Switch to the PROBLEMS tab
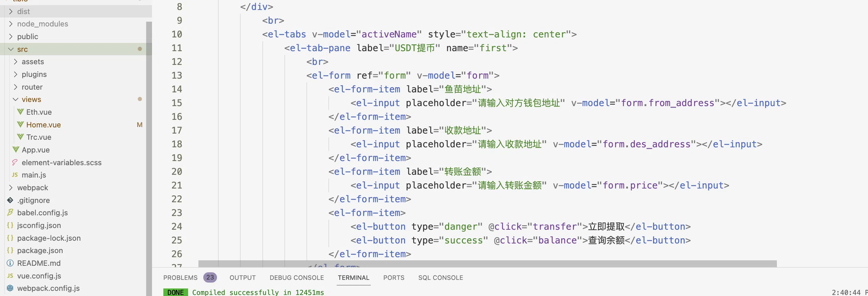 (x=180, y=277)
